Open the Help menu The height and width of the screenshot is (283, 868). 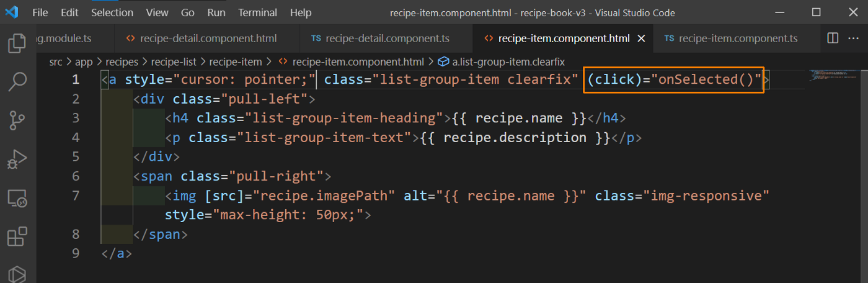[301, 12]
